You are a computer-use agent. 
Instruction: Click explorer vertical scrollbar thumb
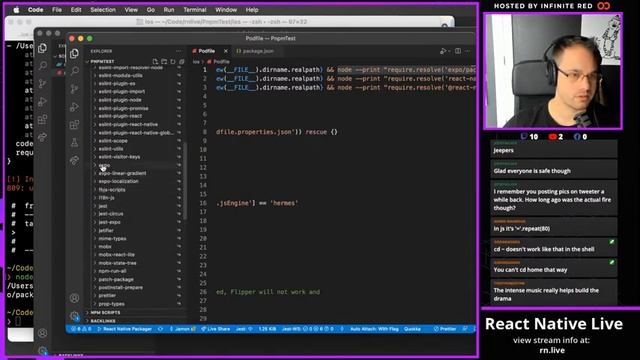click(184, 181)
